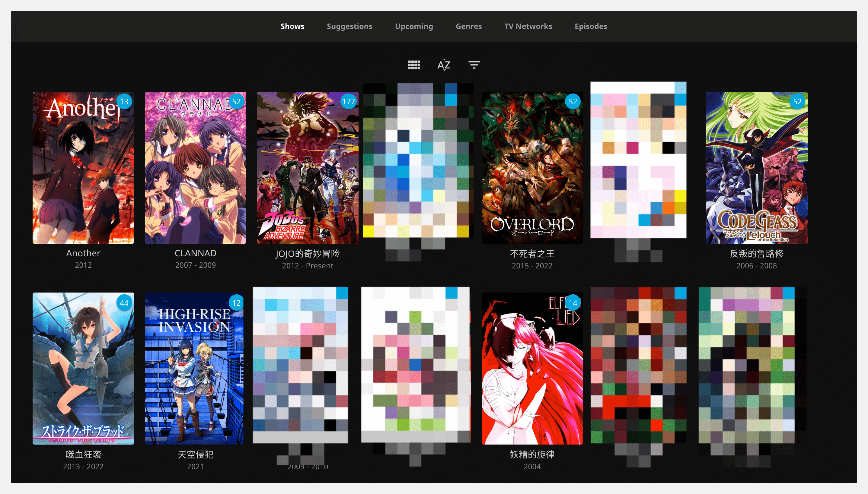This screenshot has width=868, height=494.
Task: Click the 2021 year under 天空侵犯
Action: 196,467
